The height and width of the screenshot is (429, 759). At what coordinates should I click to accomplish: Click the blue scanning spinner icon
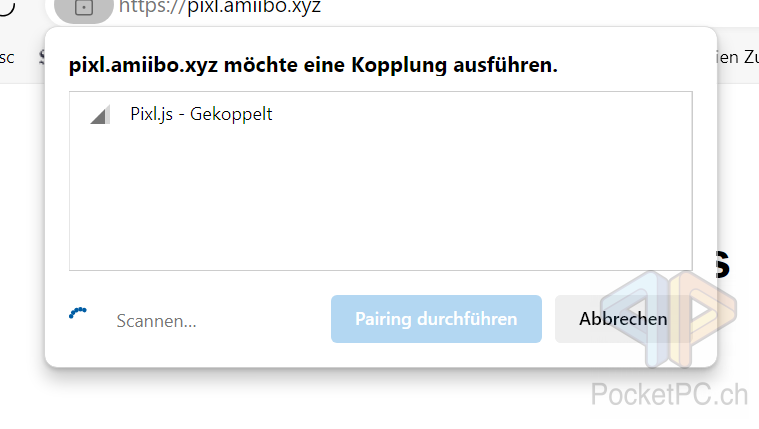tap(77, 313)
